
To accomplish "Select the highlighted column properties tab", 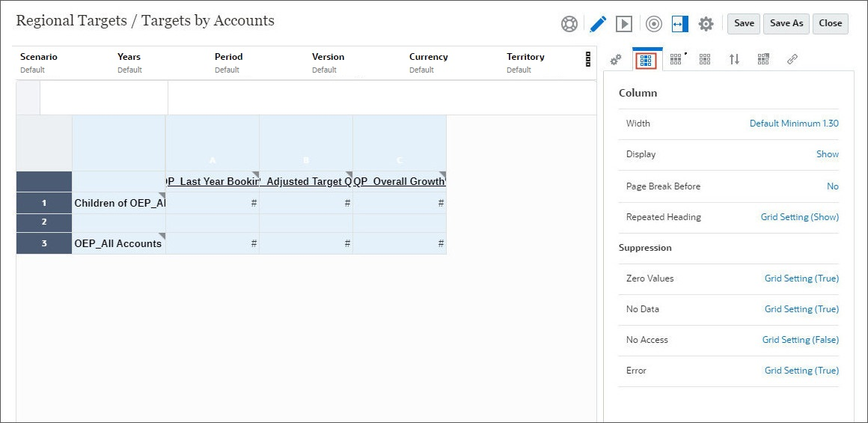I will pyautogui.click(x=646, y=60).
